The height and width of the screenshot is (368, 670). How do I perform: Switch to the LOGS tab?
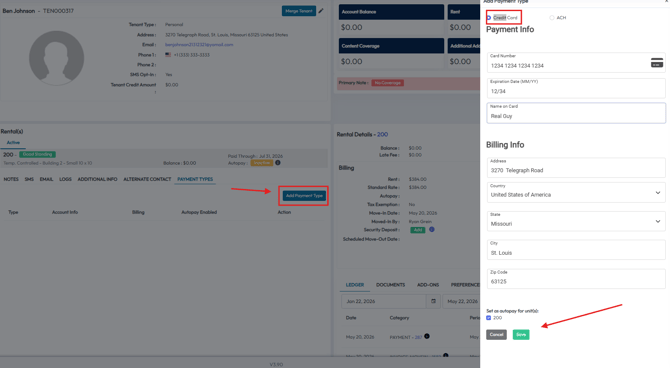point(65,179)
